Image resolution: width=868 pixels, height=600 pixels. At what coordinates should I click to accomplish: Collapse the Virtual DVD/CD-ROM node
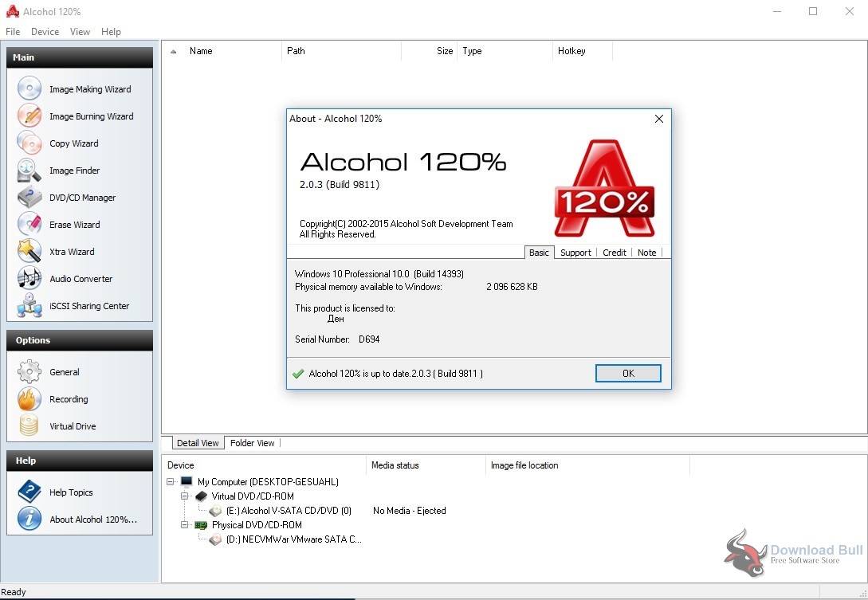183,496
